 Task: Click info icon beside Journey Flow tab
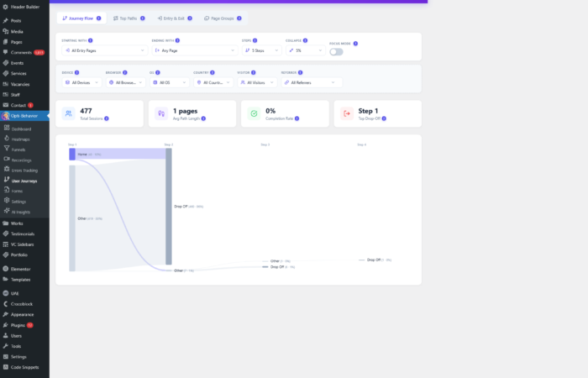(98, 18)
